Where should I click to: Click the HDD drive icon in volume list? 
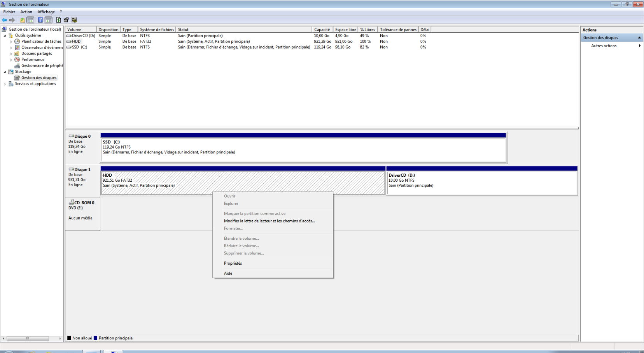69,41
